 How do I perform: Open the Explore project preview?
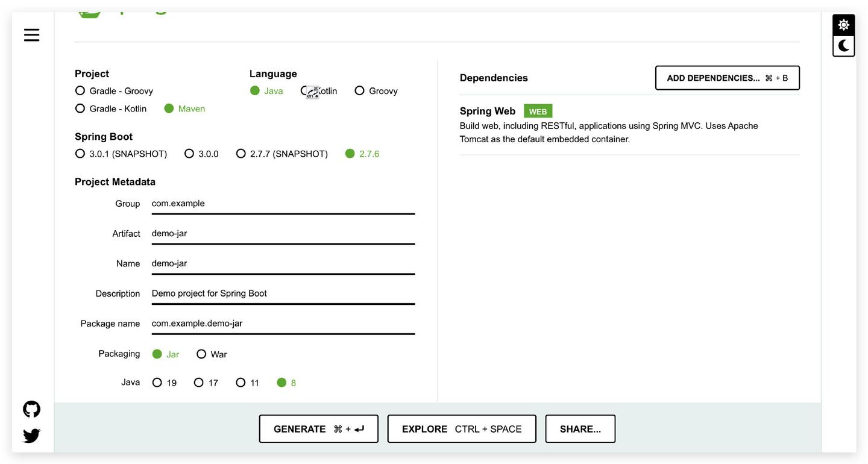[461, 429]
